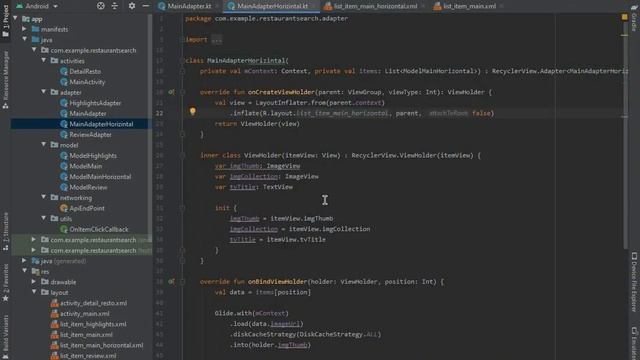640x360 pixels.
Task: Switch to the MainAdapterHorizintal.kt tab
Action: 272,6
